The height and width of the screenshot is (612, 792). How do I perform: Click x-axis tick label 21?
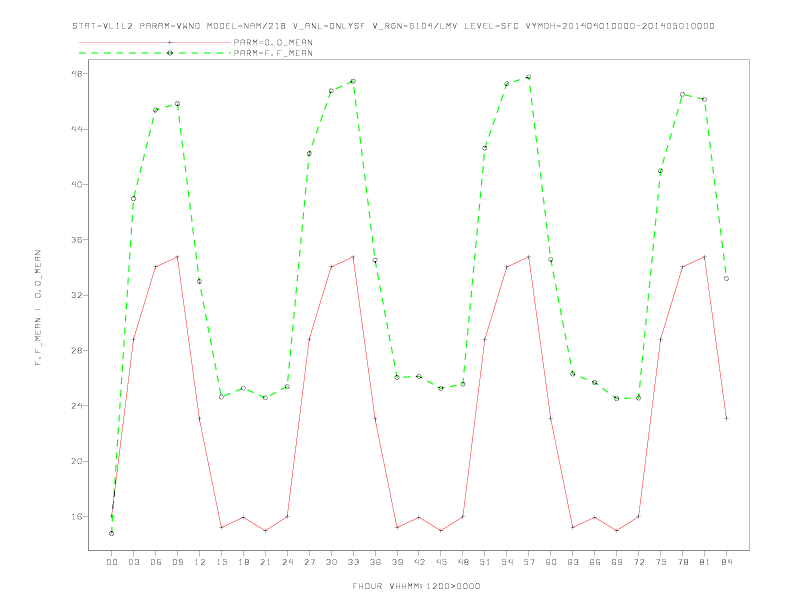coord(265,562)
